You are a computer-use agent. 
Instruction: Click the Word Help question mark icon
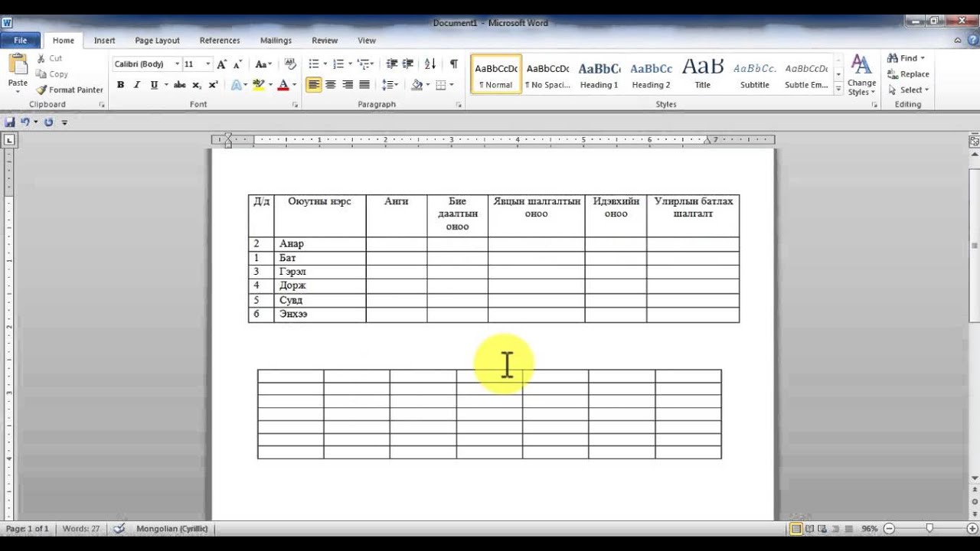tap(972, 41)
